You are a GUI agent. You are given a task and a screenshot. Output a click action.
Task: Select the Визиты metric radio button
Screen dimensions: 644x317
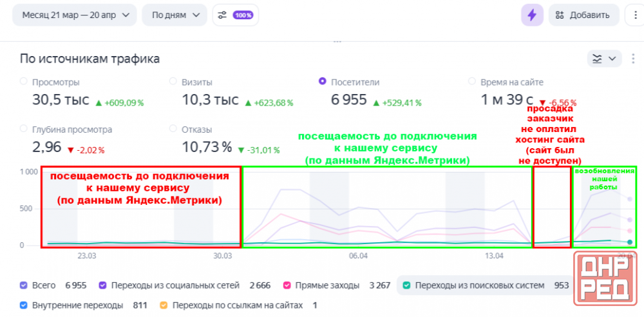(173, 82)
